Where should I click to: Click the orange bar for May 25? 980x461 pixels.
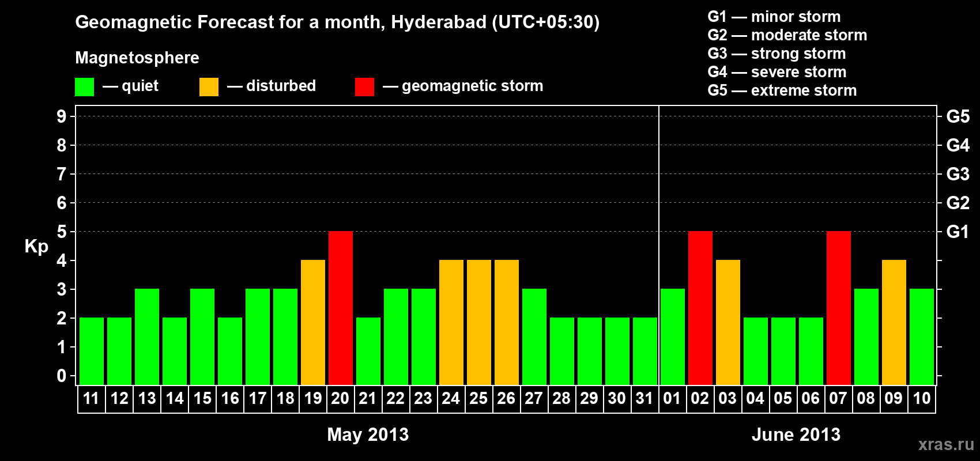coord(479,323)
